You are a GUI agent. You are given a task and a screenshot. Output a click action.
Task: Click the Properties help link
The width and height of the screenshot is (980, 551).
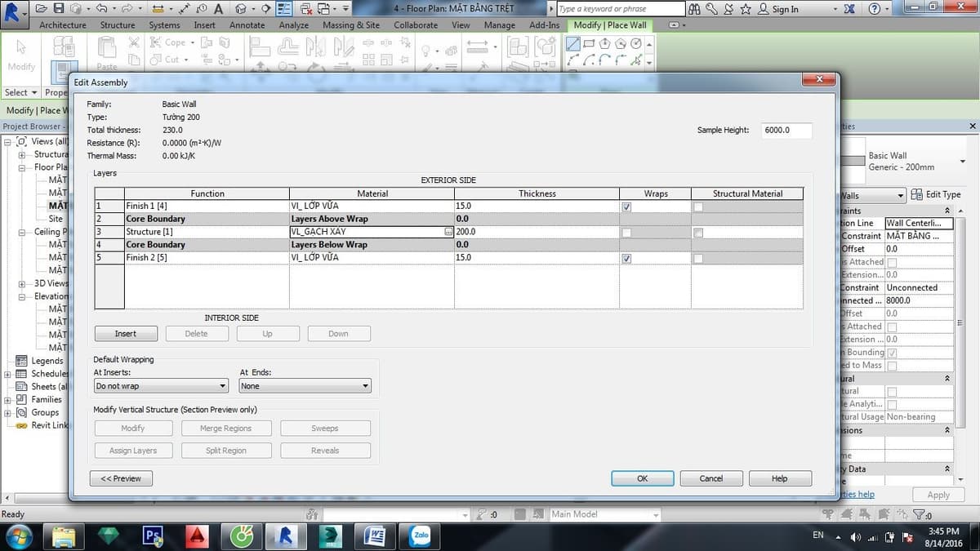click(857, 494)
